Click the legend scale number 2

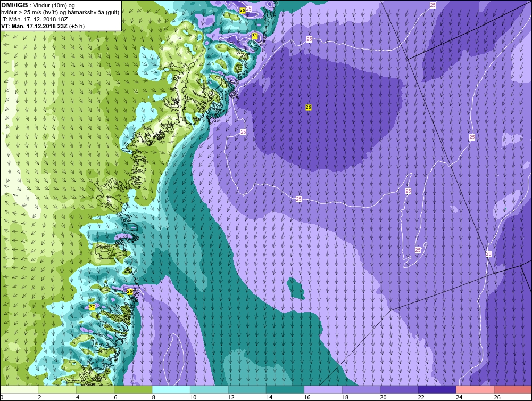(40, 398)
